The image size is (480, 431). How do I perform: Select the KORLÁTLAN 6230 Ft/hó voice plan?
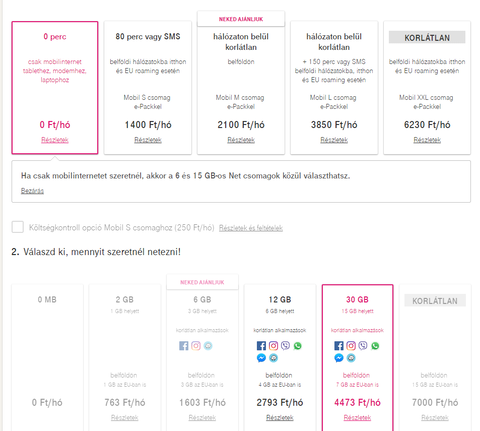[x=427, y=88]
